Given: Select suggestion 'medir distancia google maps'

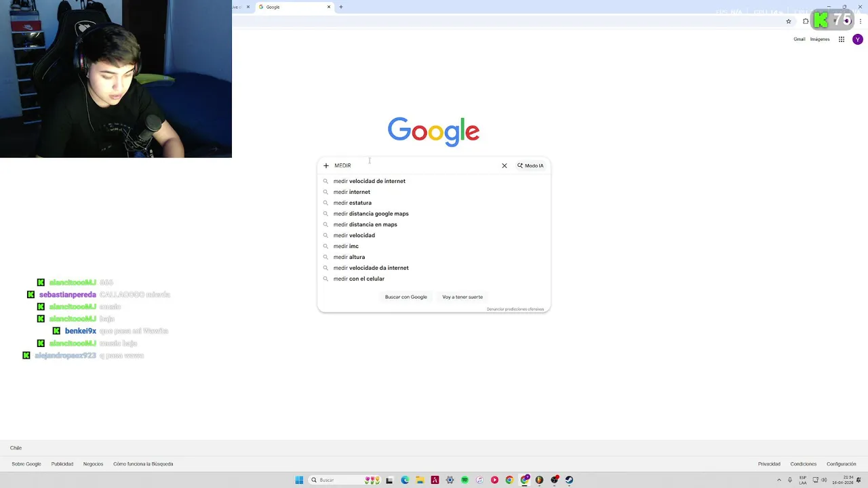Looking at the screenshot, I should click(434, 213).
